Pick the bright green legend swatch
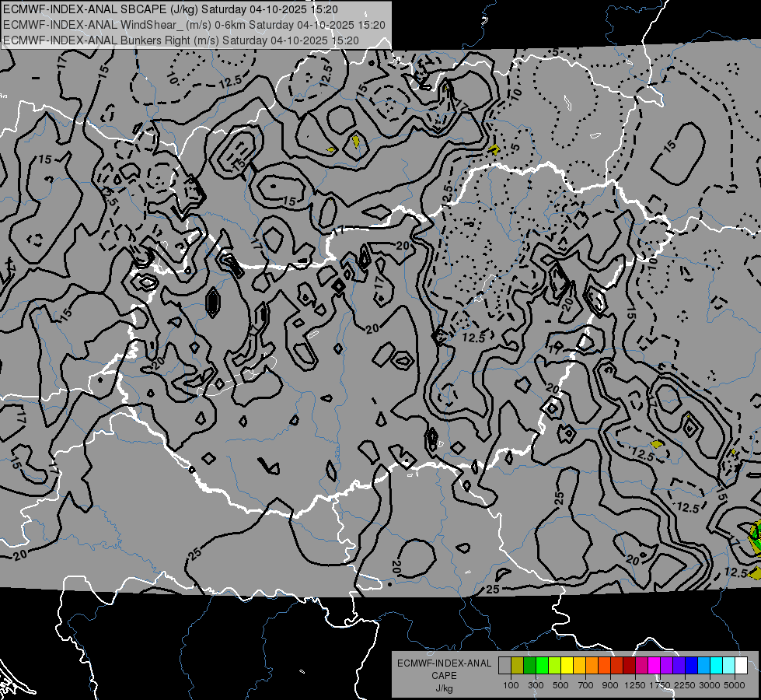This screenshot has width=761, height=700. click(542, 666)
